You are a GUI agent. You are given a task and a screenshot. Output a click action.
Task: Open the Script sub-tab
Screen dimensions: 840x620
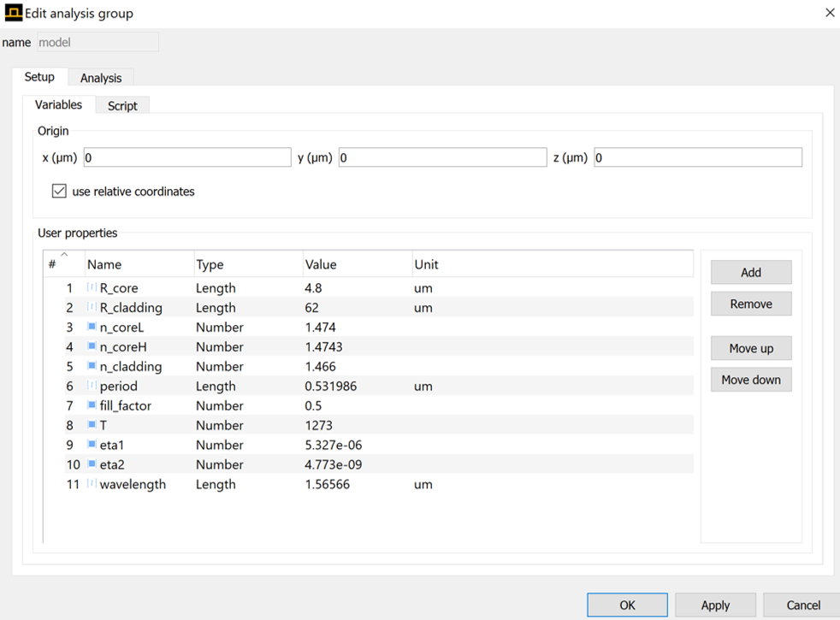point(122,106)
